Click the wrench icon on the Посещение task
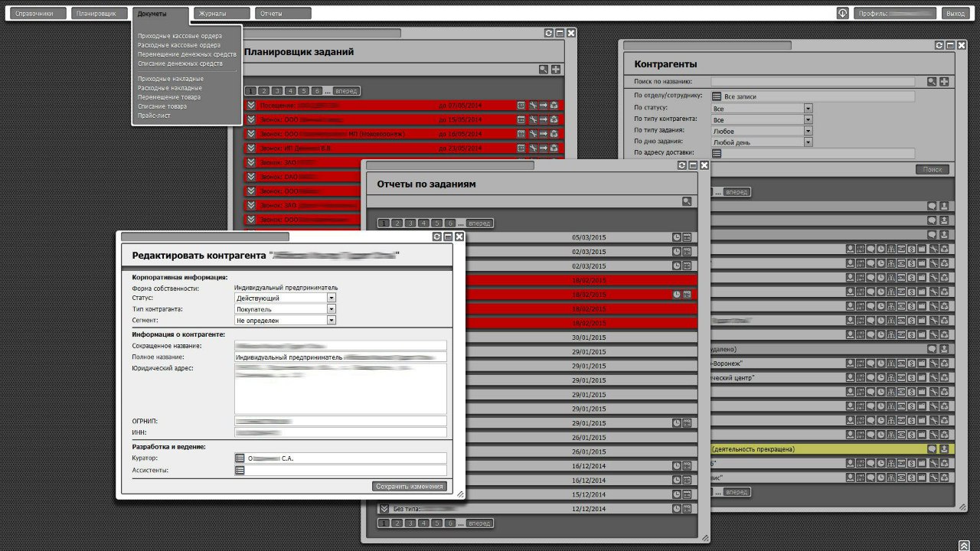 coord(533,106)
